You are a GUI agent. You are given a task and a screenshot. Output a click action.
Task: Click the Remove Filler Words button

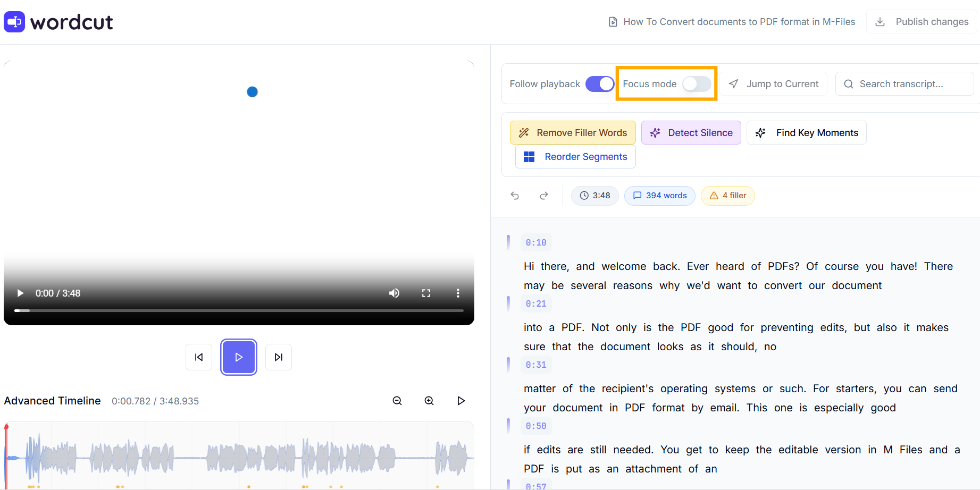(x=573, y=133)
